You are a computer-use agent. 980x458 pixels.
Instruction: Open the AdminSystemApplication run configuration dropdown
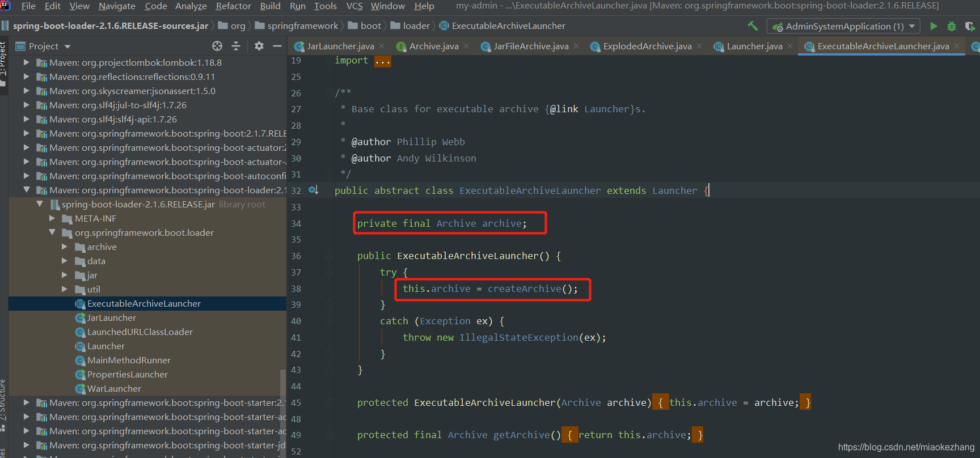844,26
